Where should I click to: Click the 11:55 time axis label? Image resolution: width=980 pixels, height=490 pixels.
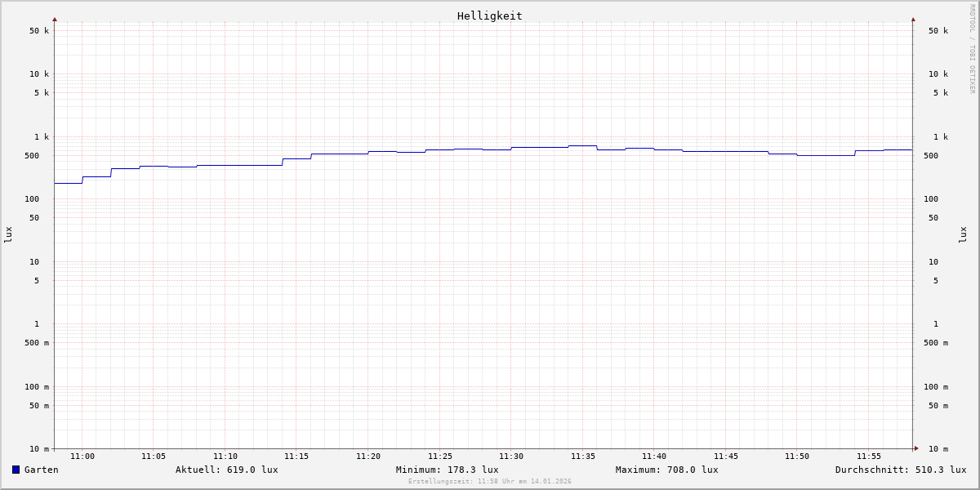tap(868, 457)
